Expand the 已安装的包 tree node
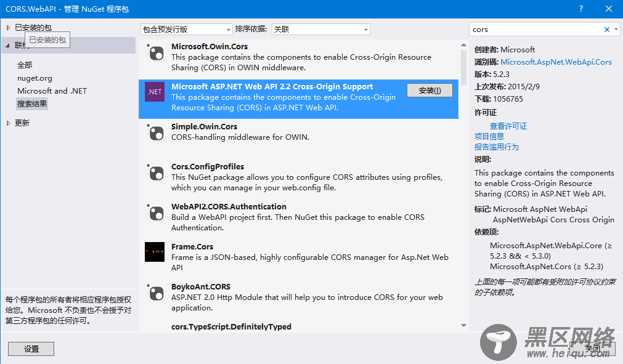The image size is (623, 364). pos(8,28)
